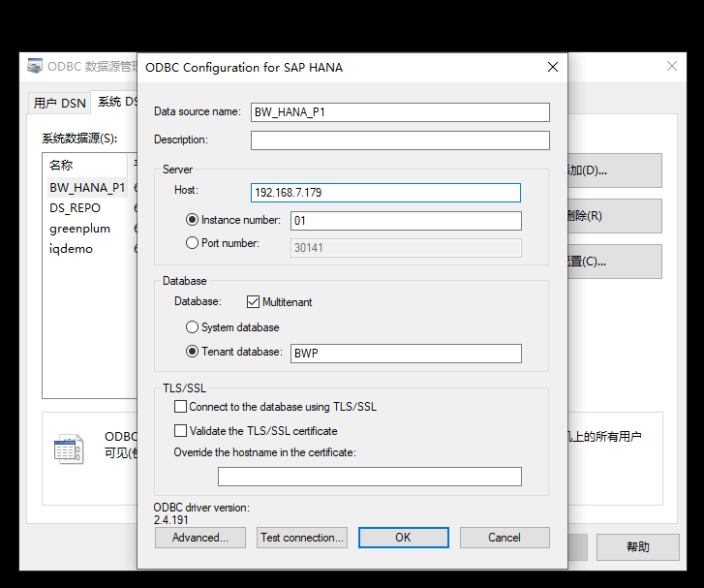Click the Host field showing 192.168.7.179
704x588 pixels.
[x=385, y=193]
